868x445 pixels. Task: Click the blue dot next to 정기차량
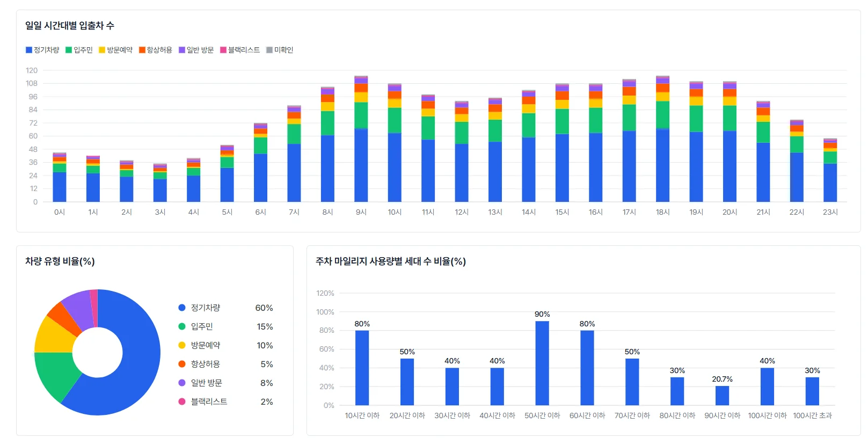pyautogui.click(x=182, y=308)
